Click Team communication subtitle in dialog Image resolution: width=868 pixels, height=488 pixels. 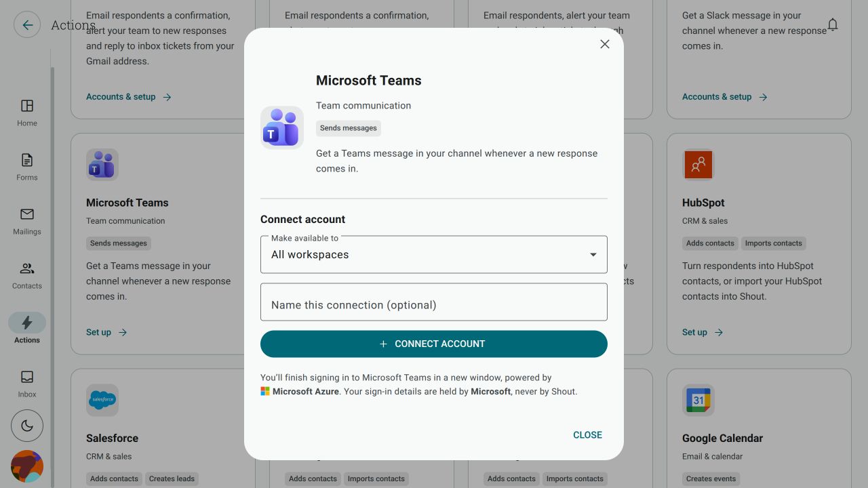pyautogui.click(x=363, y=106)
